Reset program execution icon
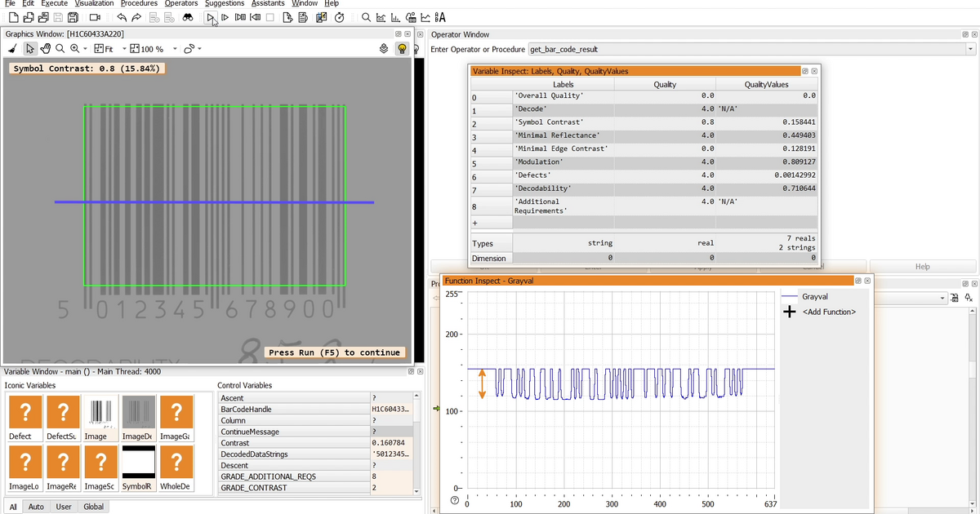The height and width of the screenshot is (514, 980). click(288, 17)
